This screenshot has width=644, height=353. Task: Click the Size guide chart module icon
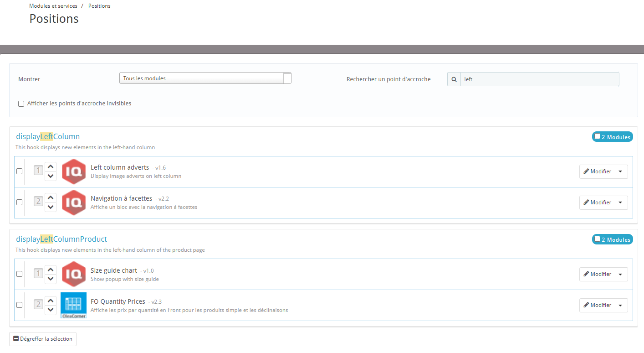(74, 274)
